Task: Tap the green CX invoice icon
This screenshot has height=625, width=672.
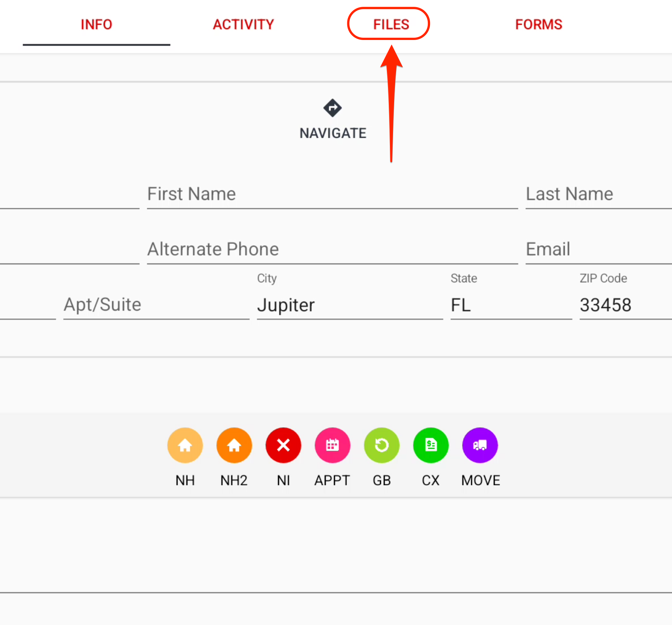Action: [431, 445]
